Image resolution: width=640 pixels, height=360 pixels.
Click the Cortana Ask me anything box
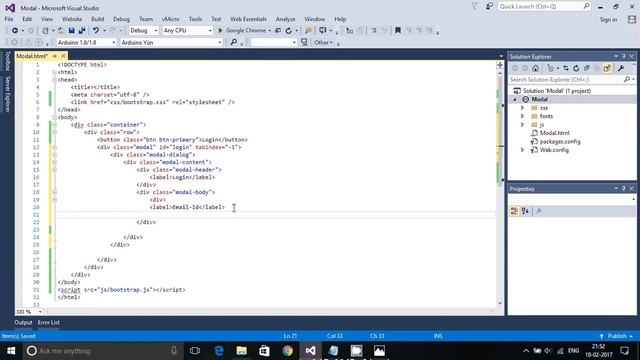coord(102,351)
